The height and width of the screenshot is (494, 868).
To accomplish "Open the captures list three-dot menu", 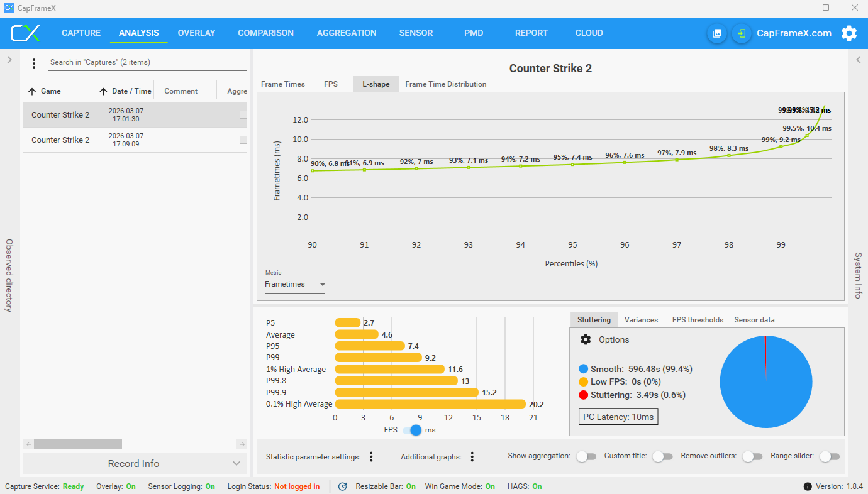I will pyautogui.click(x=34, y=63).
